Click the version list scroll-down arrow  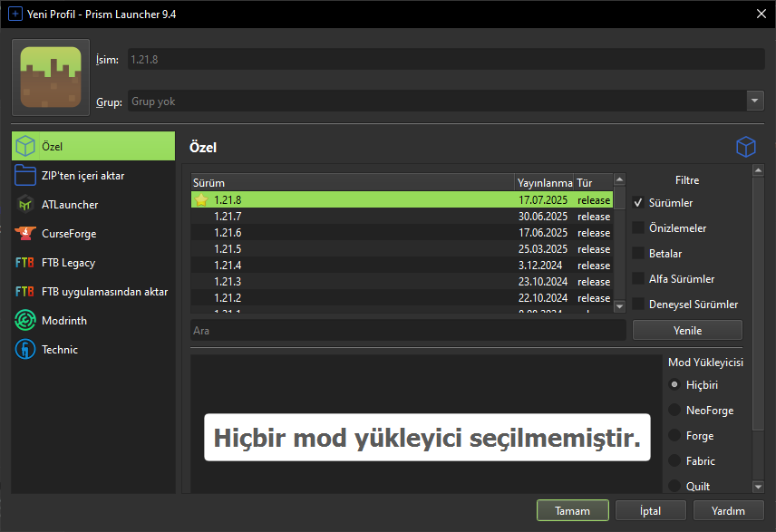[619, 307]
